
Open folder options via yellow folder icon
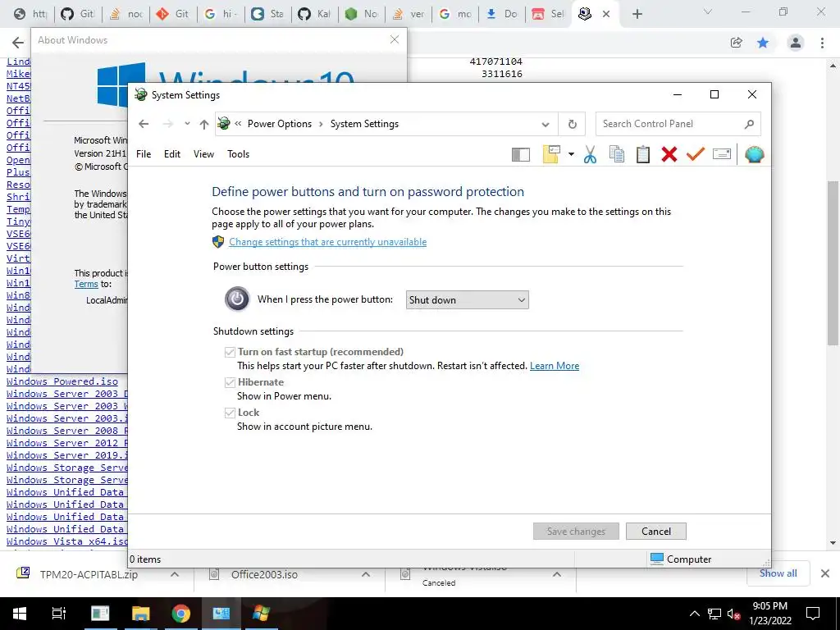[x=551, y=154]
